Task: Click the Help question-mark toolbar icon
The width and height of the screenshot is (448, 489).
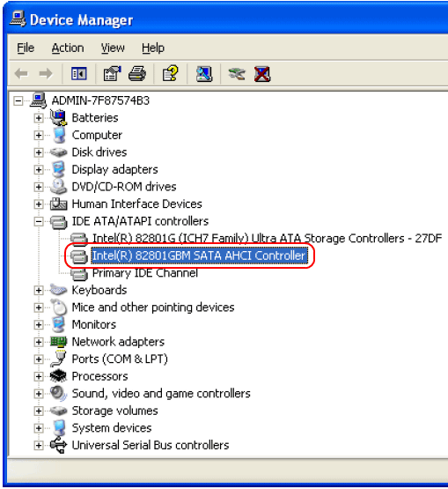Action: pyautogui.click(x=171, y=74)
